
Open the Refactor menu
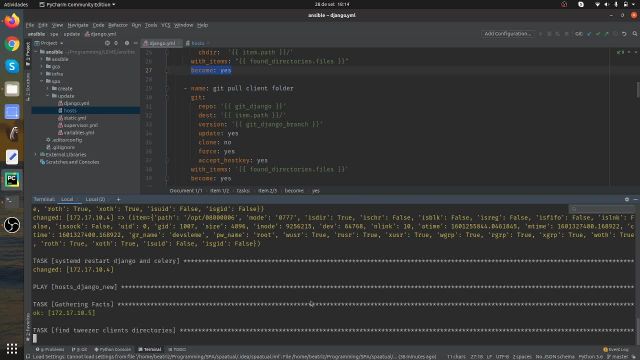(x=118, y=25)
